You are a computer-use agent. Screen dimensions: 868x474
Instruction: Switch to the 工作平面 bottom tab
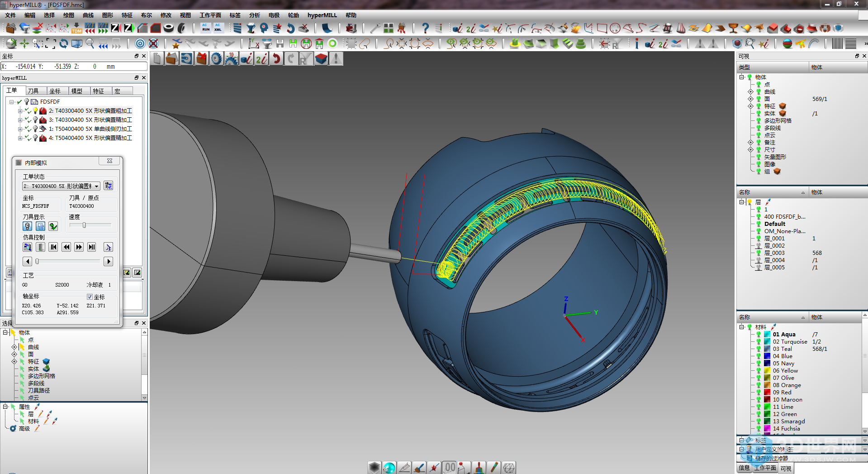pyautogui.click(x=765, y=468)
